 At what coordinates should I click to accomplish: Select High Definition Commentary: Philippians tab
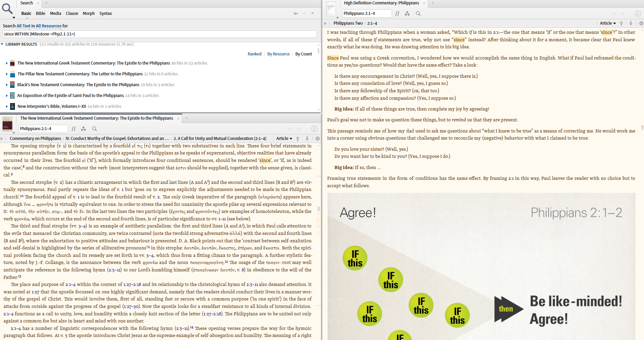[381, 3]
